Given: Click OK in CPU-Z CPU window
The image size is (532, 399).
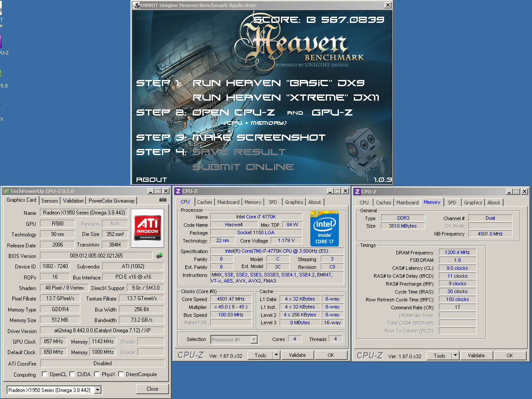Looking at the screenshot, I should (x=331, y=355).
